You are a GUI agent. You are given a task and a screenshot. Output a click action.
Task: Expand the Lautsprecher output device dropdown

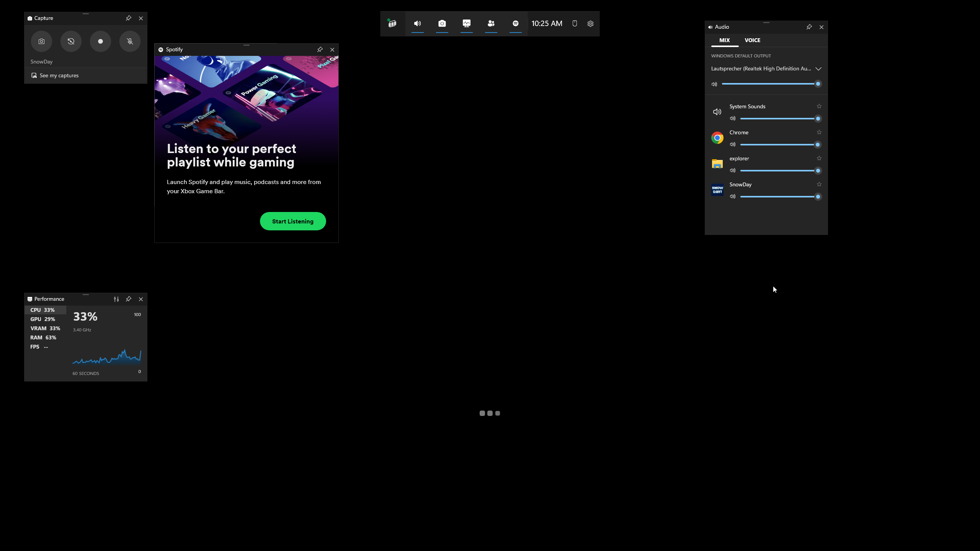(818, 69)
